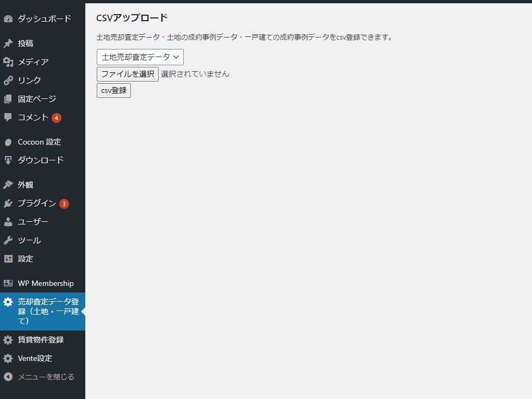This screenshot has height=399, width=532.
Task: Click the csv登録 button
Action: 114,91
